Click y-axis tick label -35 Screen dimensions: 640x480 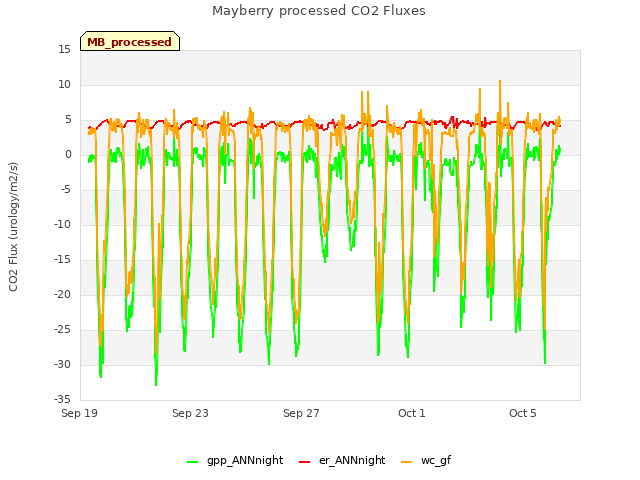(x=62, y=399)
